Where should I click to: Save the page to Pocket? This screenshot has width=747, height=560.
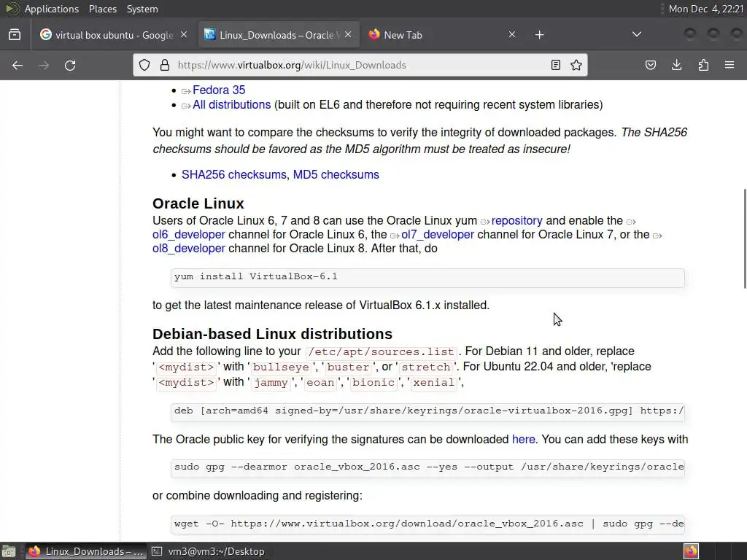650,65
